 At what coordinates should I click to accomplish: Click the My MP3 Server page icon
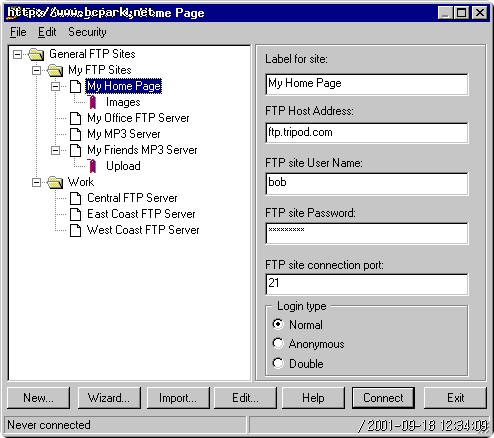coord(75,134)
